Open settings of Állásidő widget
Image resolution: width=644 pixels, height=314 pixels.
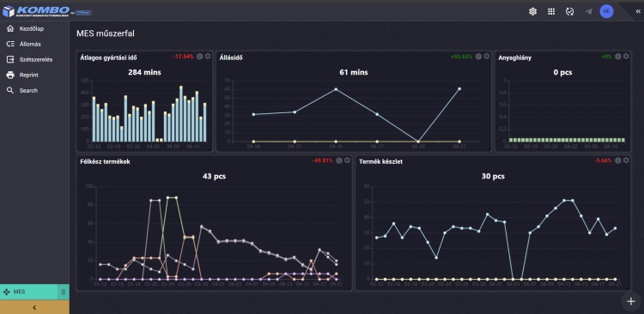coord(487,57)
